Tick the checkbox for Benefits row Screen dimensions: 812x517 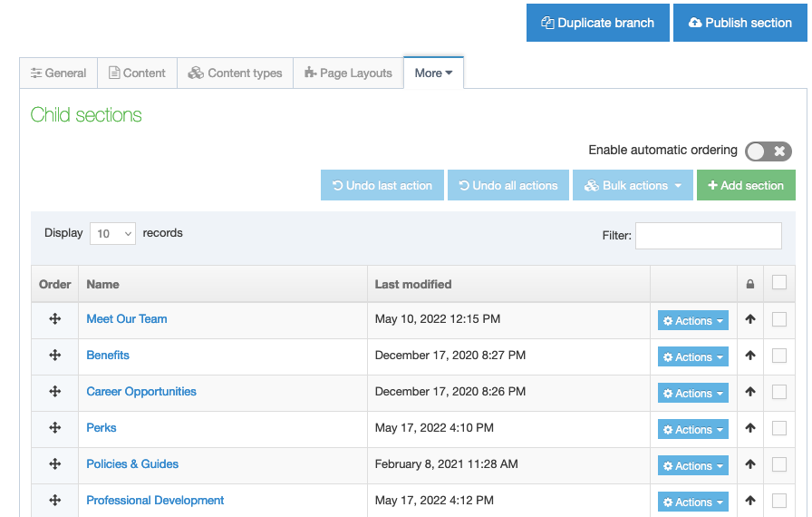[778, 356]
